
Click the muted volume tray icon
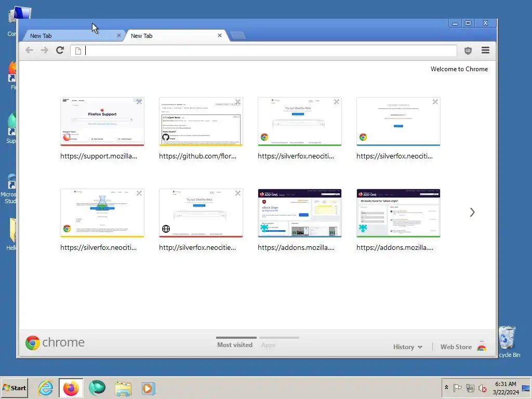(482, 388)
